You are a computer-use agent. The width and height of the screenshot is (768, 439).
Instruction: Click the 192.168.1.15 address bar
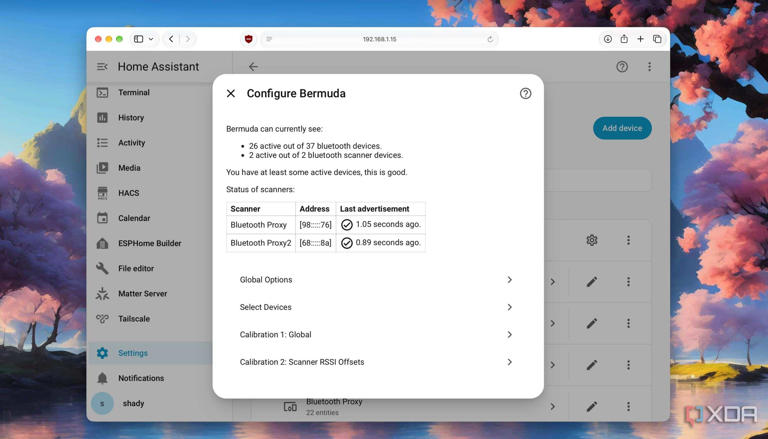380,39
